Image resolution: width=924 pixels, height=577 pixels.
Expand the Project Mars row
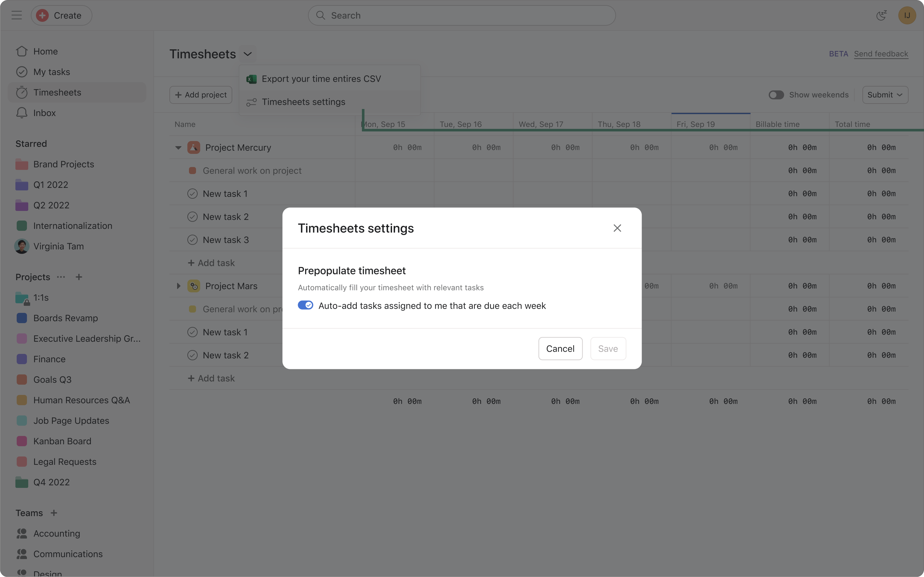point(178,285)
